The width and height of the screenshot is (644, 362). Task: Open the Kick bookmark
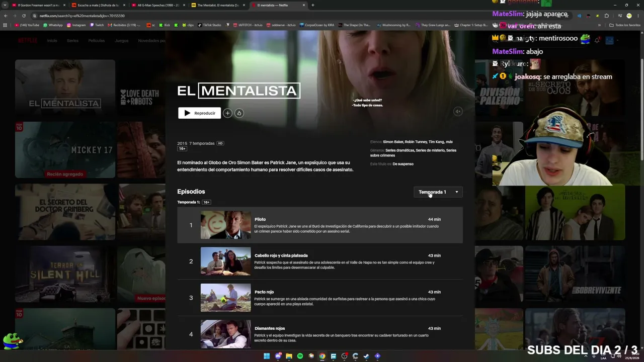click(x=165, y=25)
